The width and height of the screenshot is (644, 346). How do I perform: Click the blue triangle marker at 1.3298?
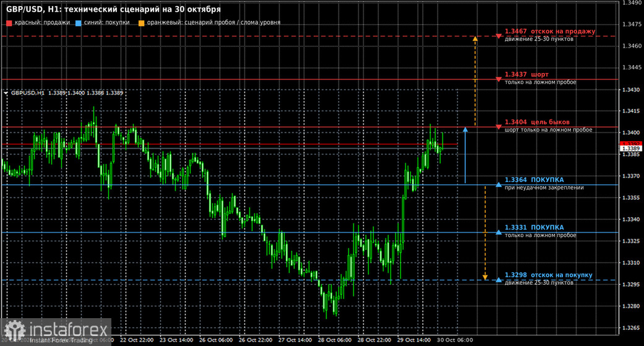(x=499, y=280)
